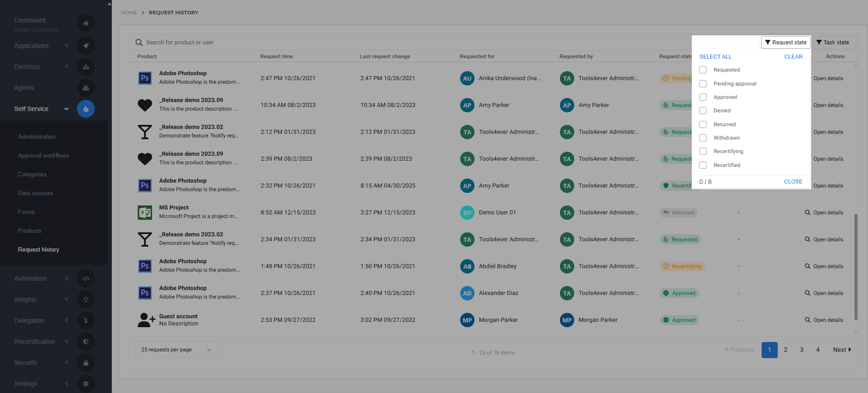Enable the Recertified filter checkbox

[703, 165]
